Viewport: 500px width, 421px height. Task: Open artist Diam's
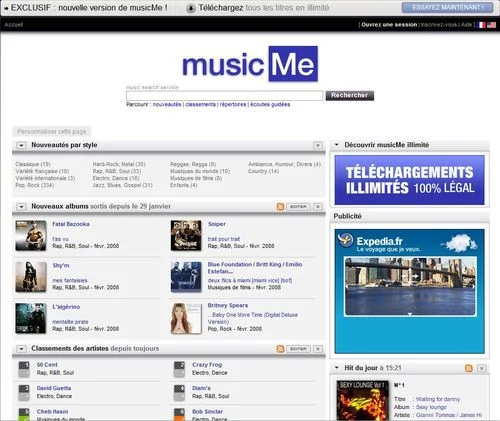201,388
